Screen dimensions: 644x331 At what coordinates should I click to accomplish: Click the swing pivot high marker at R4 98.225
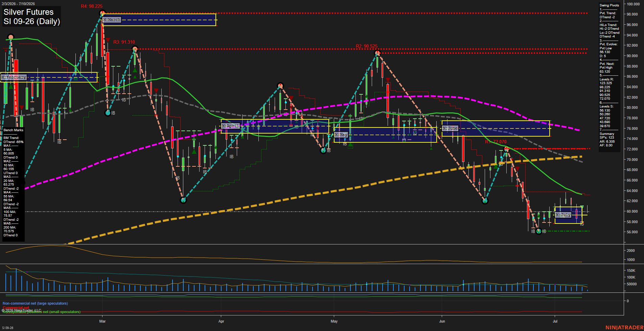[102, 13]
